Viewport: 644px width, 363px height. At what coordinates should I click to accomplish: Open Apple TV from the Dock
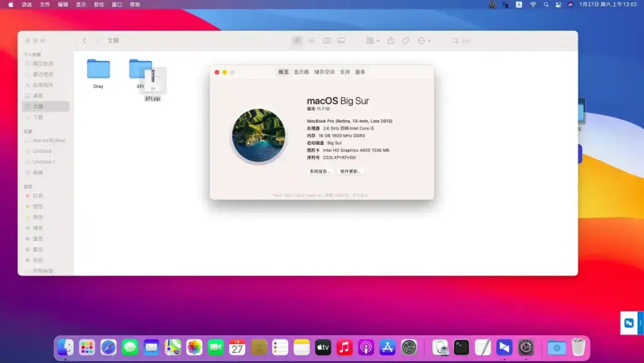click(323, 347)
